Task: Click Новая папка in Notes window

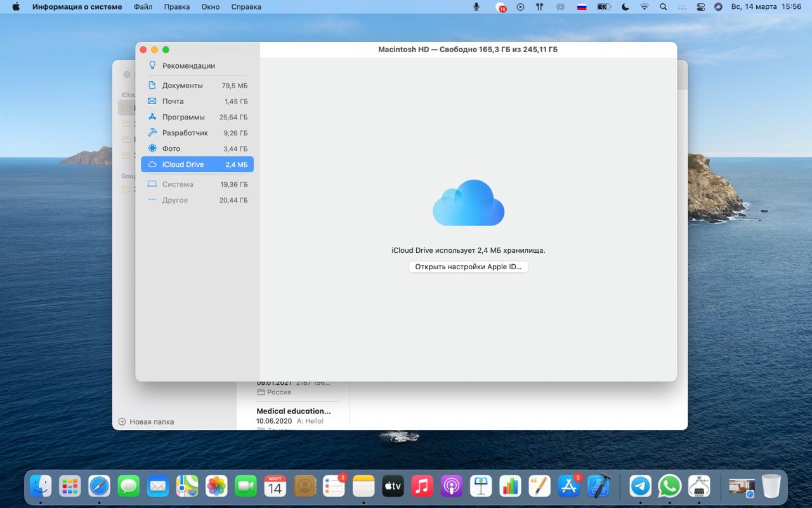Action: [x=146, y=422]
